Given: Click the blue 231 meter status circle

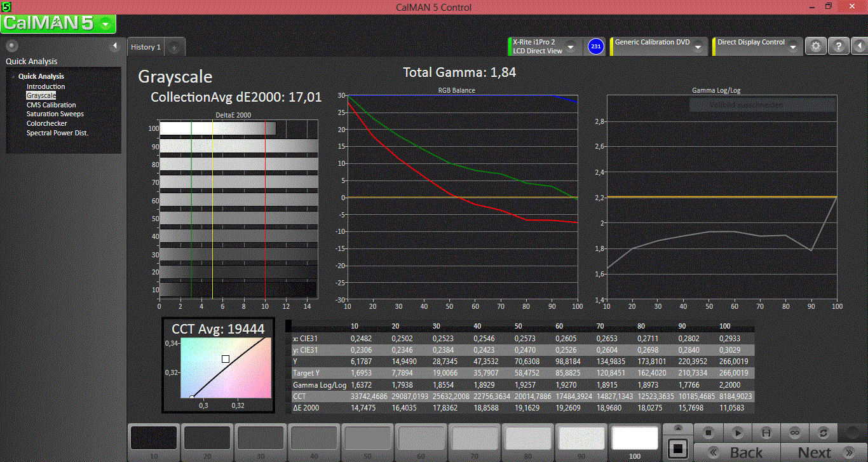Looking at the screenshot, I should (595, 46).
